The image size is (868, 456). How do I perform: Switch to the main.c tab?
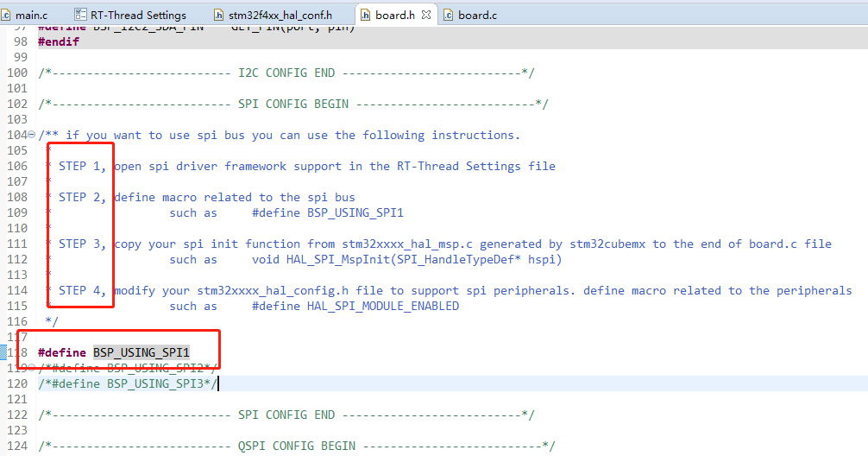click(x=31, y=15)
